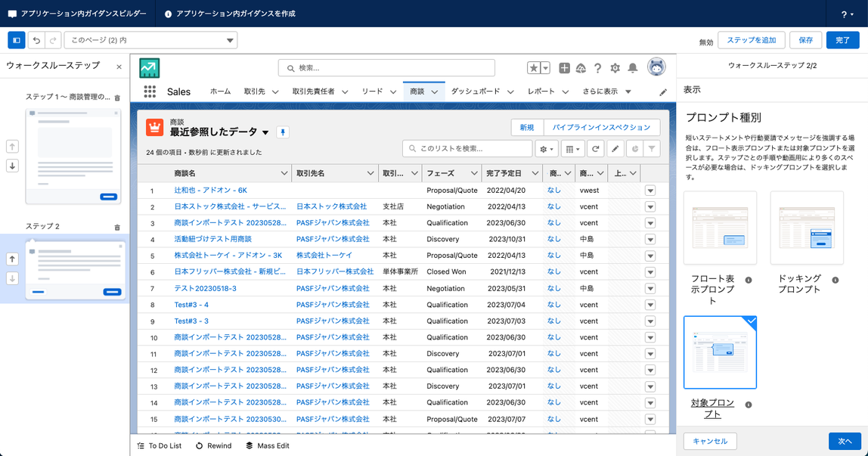This screenshot has width=868, height=456.
Task: Click the list filter funnel icon
Action: click(x=652, y=149)
